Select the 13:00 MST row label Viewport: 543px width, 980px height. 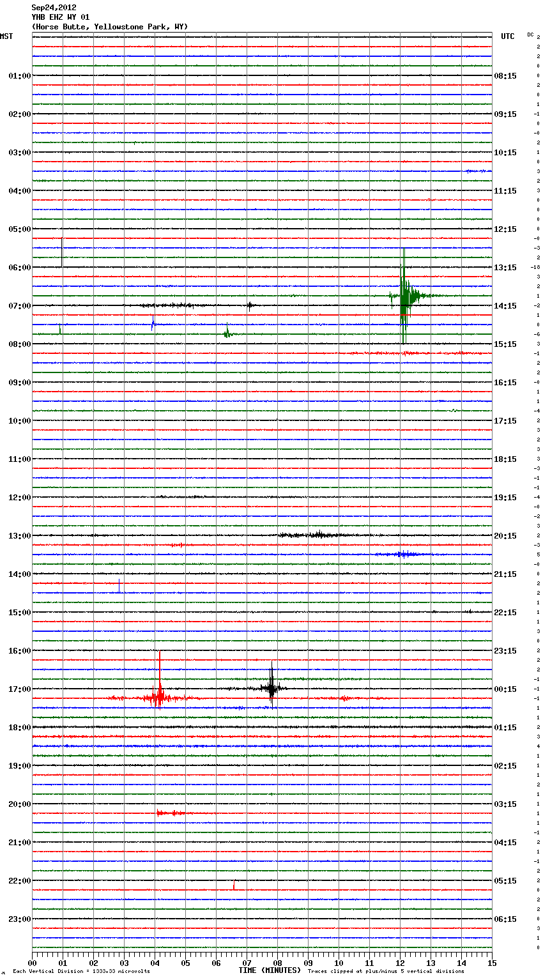[x=19, y=536]
